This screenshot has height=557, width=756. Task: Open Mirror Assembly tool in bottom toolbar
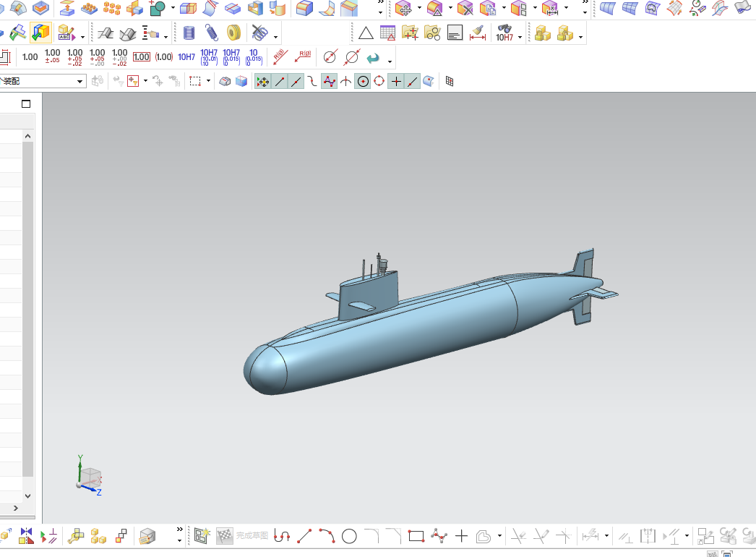click(27, 536)
